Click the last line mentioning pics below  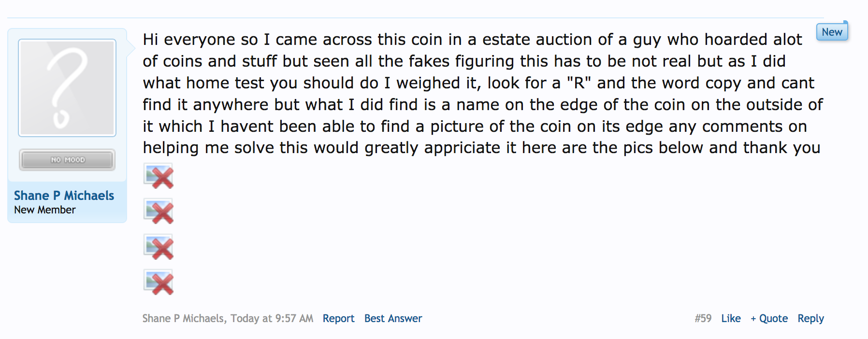(x=481, y=148)
